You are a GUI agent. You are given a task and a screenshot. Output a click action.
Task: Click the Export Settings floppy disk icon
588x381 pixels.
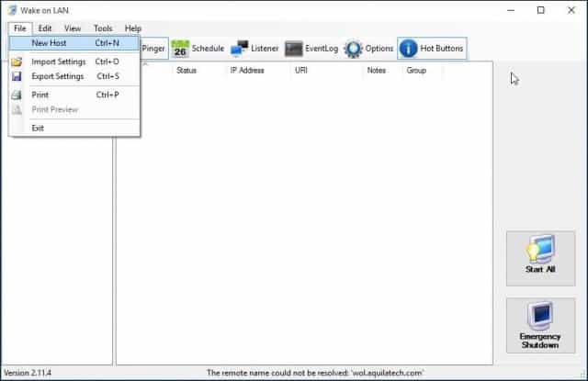[17, 76]
